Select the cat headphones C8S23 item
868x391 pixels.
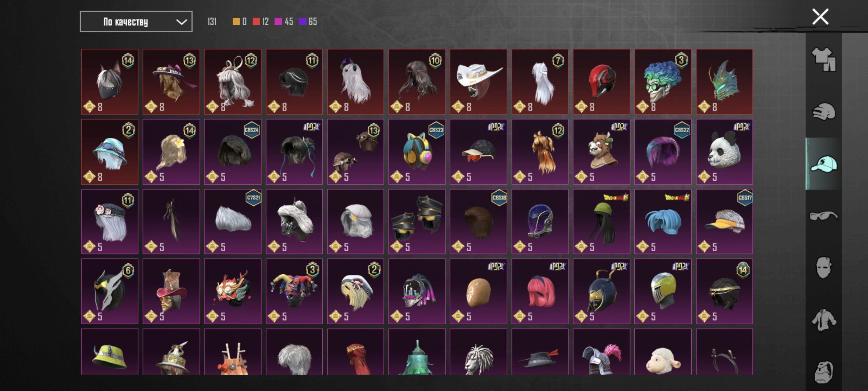point(417,152)
